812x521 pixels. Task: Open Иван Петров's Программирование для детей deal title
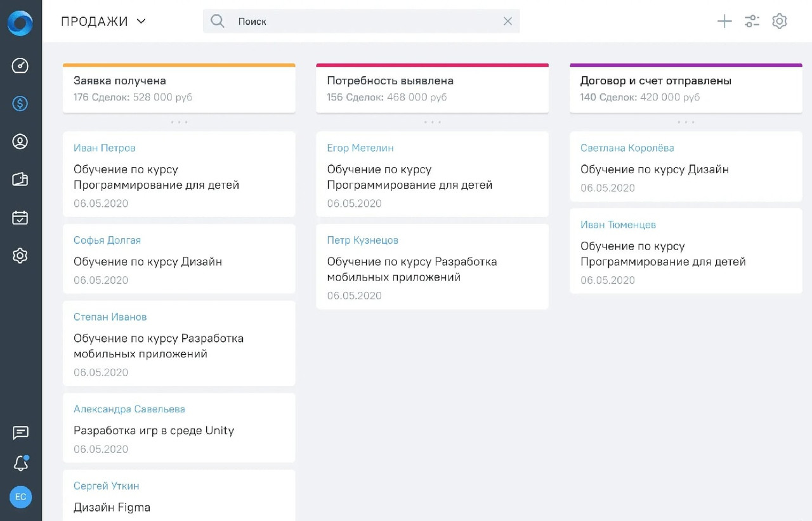point(157,177)
